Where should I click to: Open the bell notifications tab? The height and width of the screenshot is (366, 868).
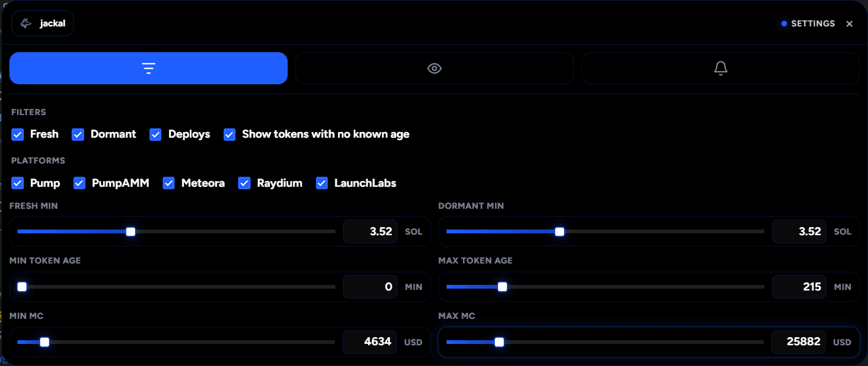click(x=720, y=68)
